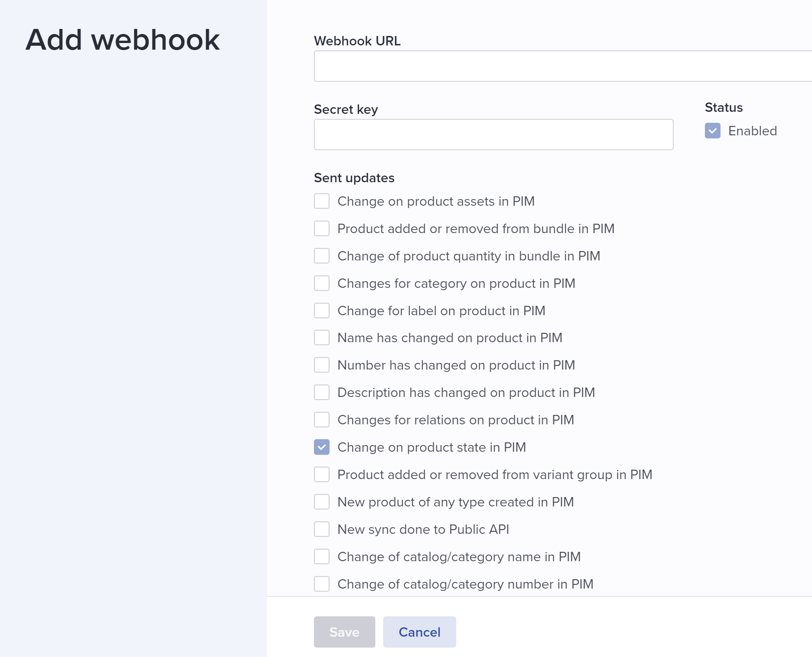The width and height of the screenshot is (812, 657).
Task: Enable 'Name has changed on product'
Action: (x=322, y=337)
